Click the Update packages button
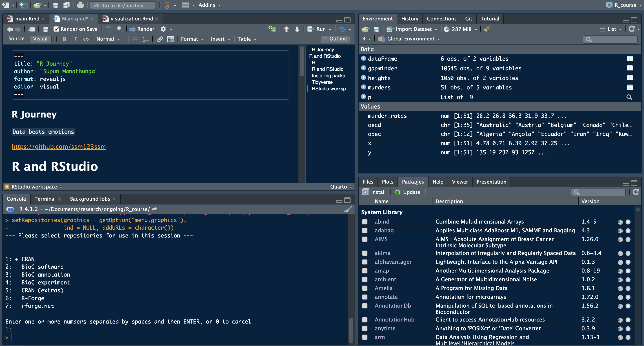This screenshot has width=644, height=346. (x=407, y=192)
